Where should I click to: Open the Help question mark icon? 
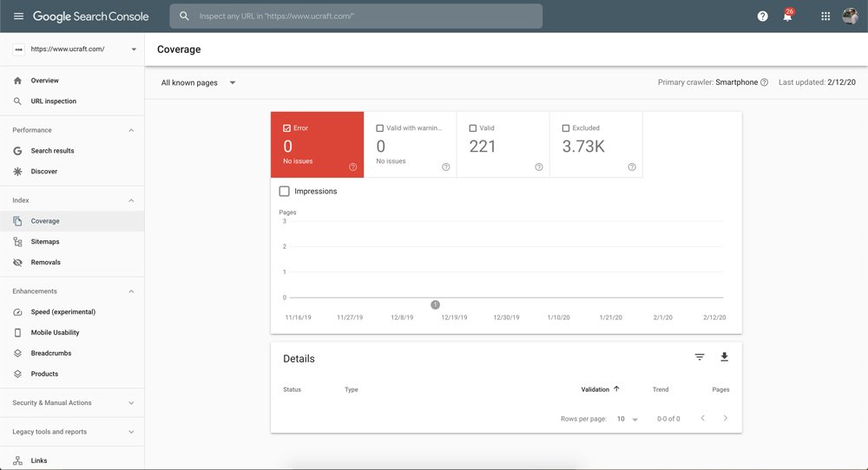(762, 16)
